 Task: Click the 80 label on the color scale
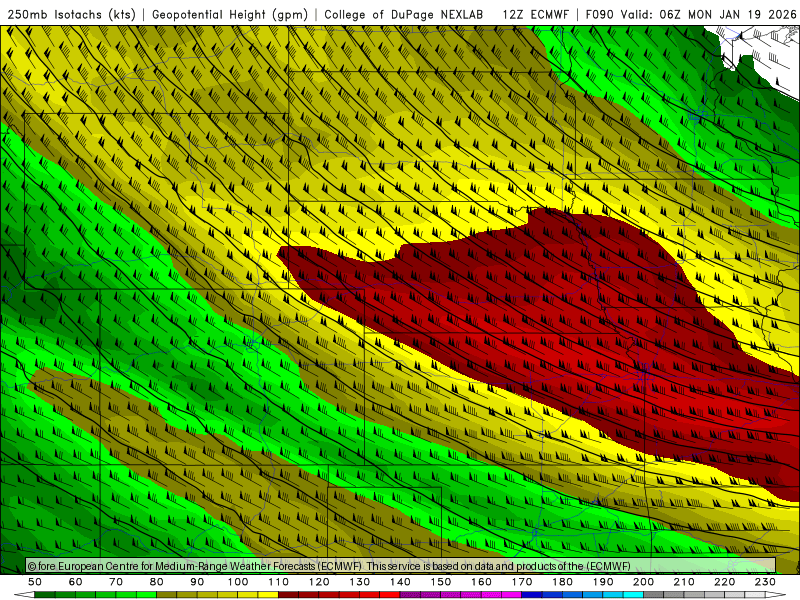pos(157,582)
